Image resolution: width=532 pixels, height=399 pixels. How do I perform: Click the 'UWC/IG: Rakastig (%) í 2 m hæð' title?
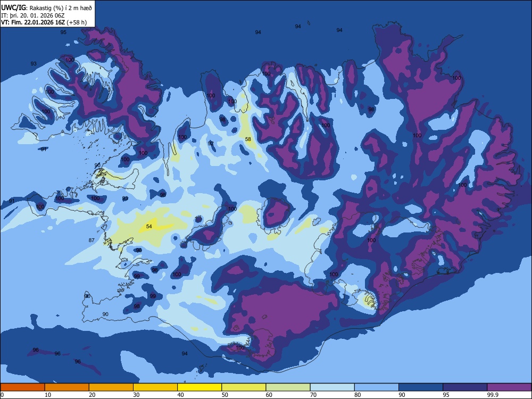[46, 7]
